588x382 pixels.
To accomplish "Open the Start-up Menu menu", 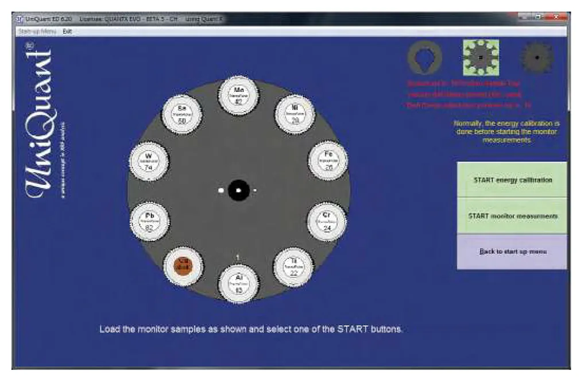I will 37,31.
